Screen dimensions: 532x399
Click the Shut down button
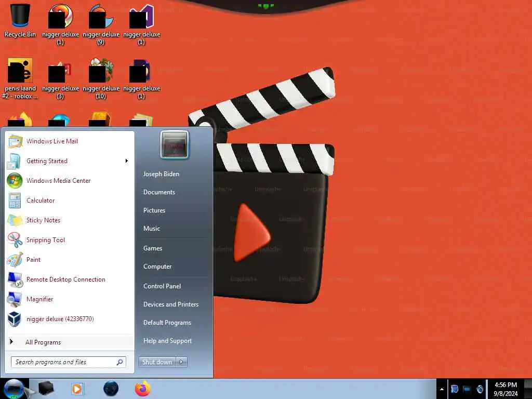coord(157,362)
